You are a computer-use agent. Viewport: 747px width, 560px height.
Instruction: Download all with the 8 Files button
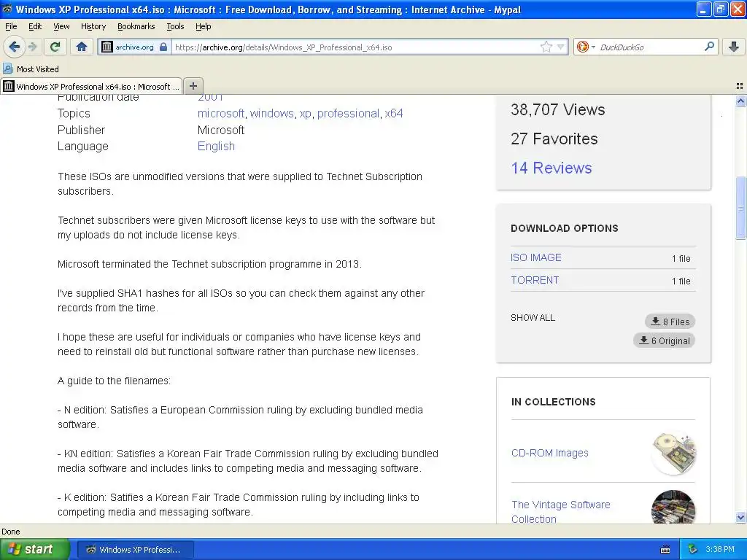click(670, 322)
